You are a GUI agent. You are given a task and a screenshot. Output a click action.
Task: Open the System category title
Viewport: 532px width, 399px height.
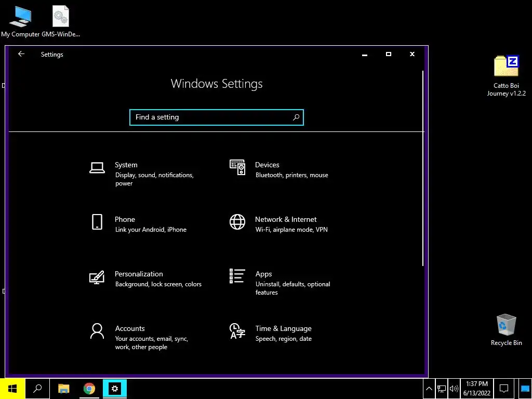(x=126, y=165)
